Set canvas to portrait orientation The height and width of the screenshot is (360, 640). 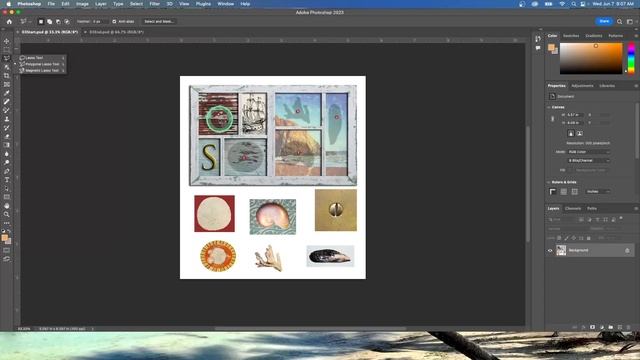click(x=571, y=133)
